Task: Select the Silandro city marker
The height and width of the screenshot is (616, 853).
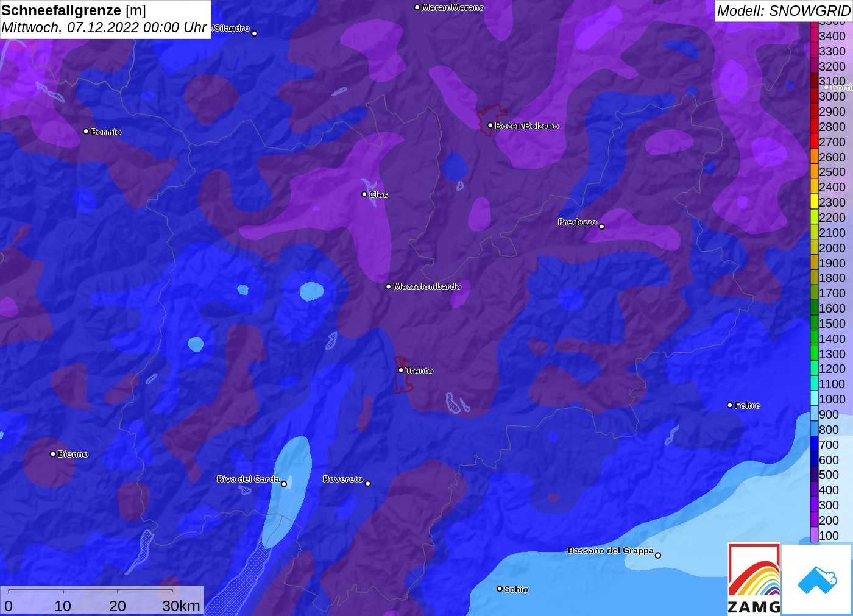Action: point(255,34)
